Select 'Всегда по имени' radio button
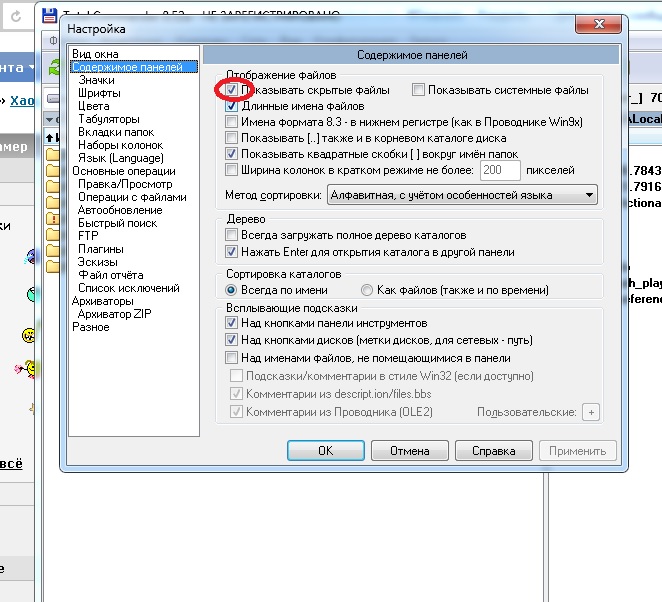This screenshot has width=662, height=602. (231, 290)
